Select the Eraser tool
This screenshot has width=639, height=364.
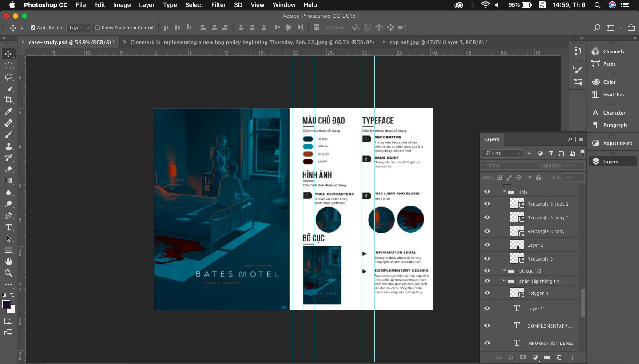(x=8, y=169)
